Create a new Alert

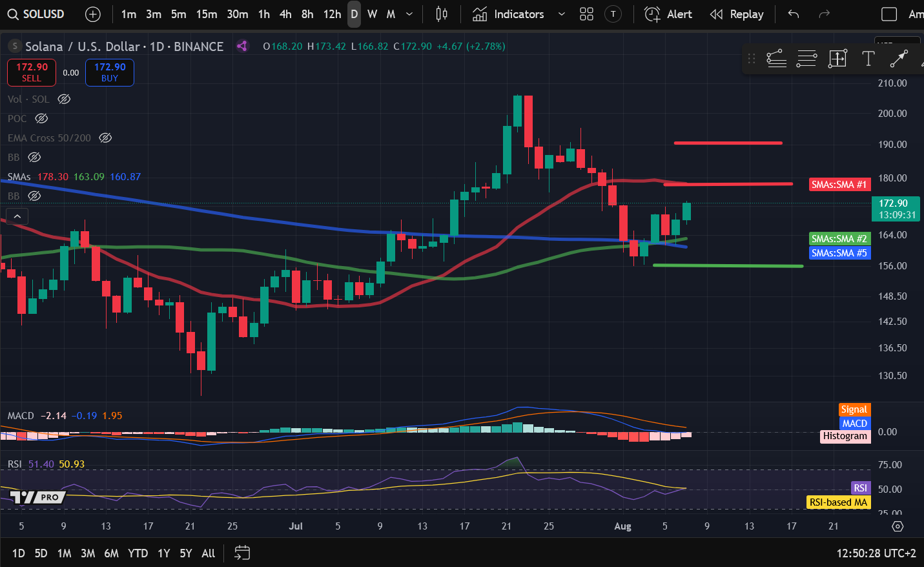[668, 14]
